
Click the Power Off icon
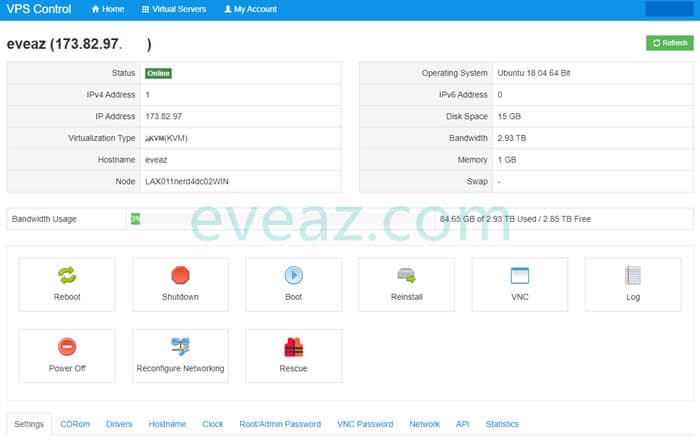pos(67,346)
